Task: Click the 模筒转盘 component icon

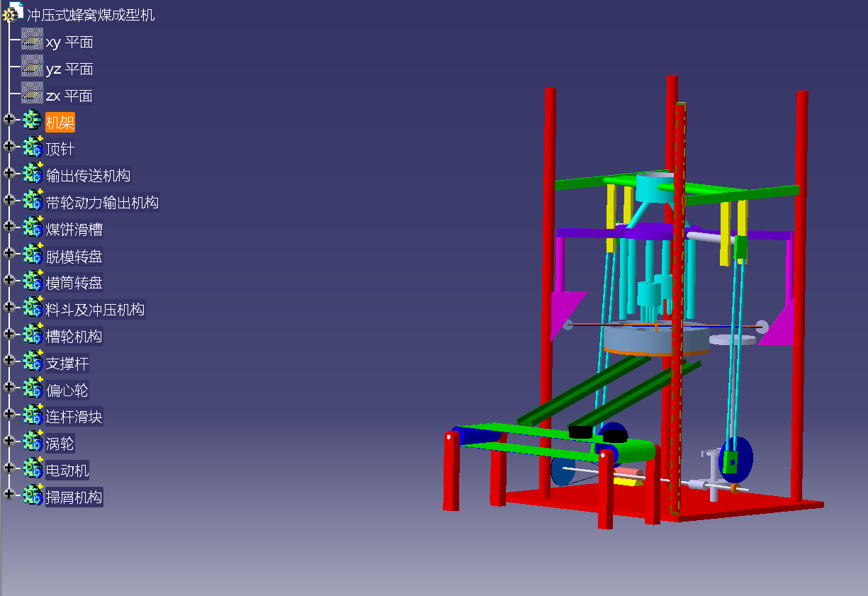Action: click(x=33, y=280)
